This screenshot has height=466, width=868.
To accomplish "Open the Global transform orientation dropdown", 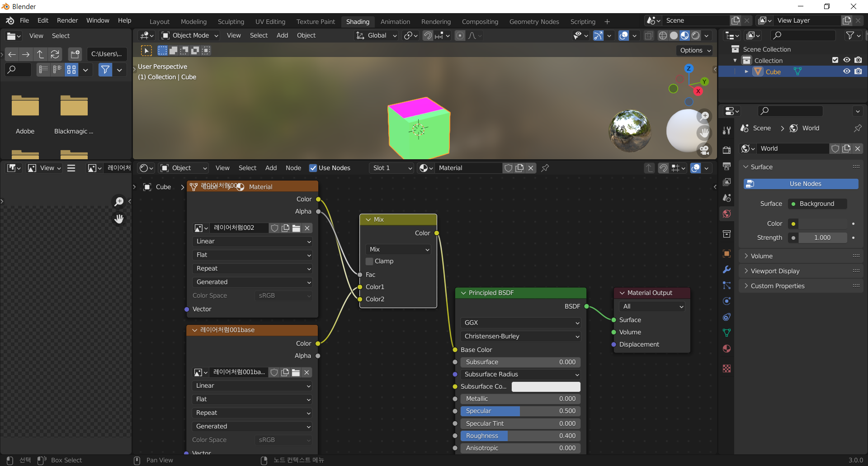I will point(376,35).
